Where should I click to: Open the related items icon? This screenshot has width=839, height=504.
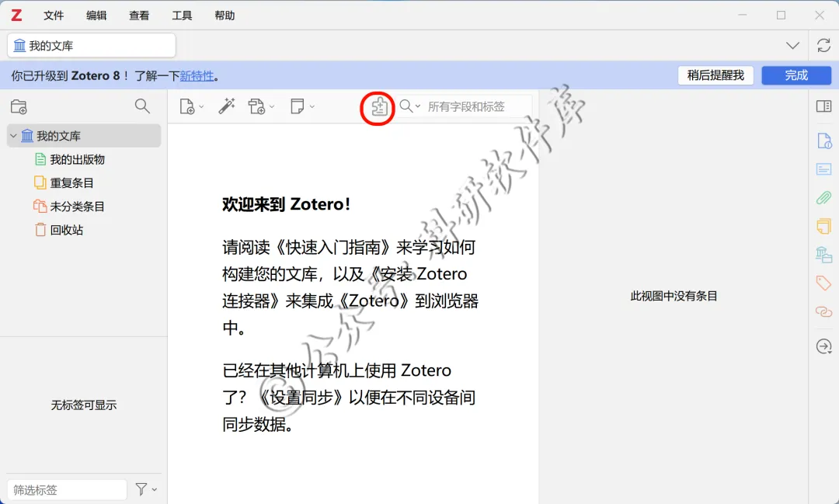(x=823, y=311)
